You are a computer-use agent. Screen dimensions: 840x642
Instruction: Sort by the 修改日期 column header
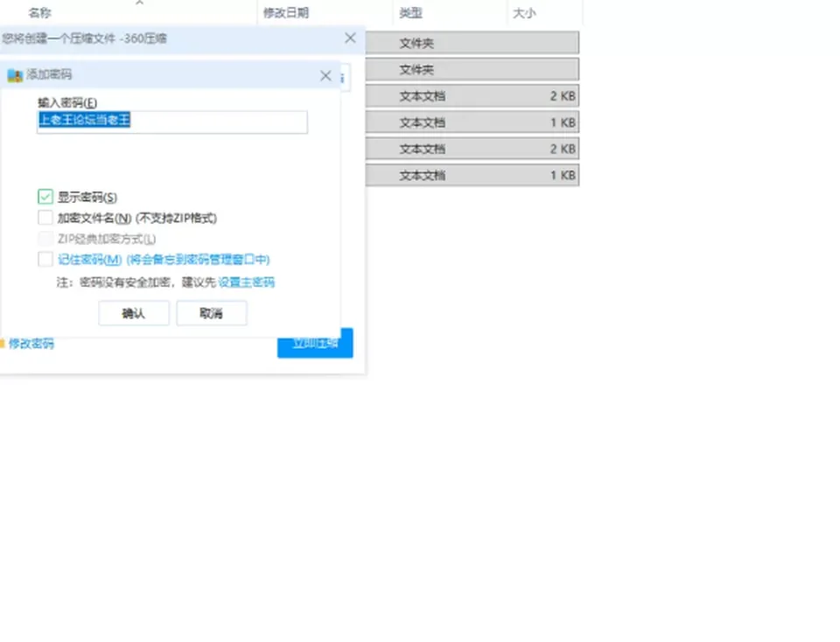pos(286,12)
